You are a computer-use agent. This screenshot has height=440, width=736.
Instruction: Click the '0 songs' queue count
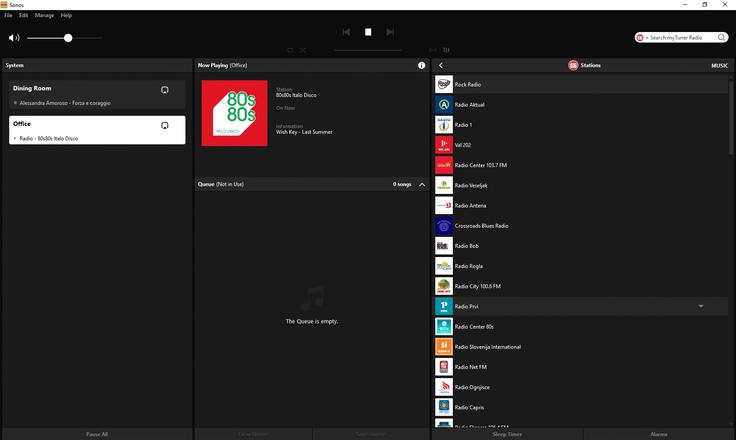coord(402,184)
